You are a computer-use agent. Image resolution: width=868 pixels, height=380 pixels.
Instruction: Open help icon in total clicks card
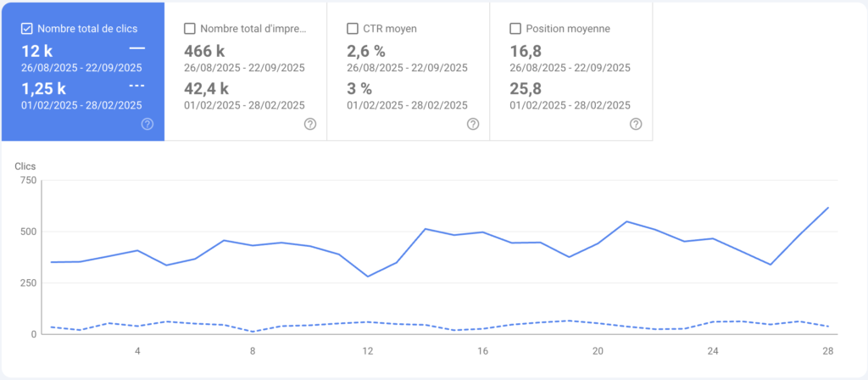coord(147,124)
